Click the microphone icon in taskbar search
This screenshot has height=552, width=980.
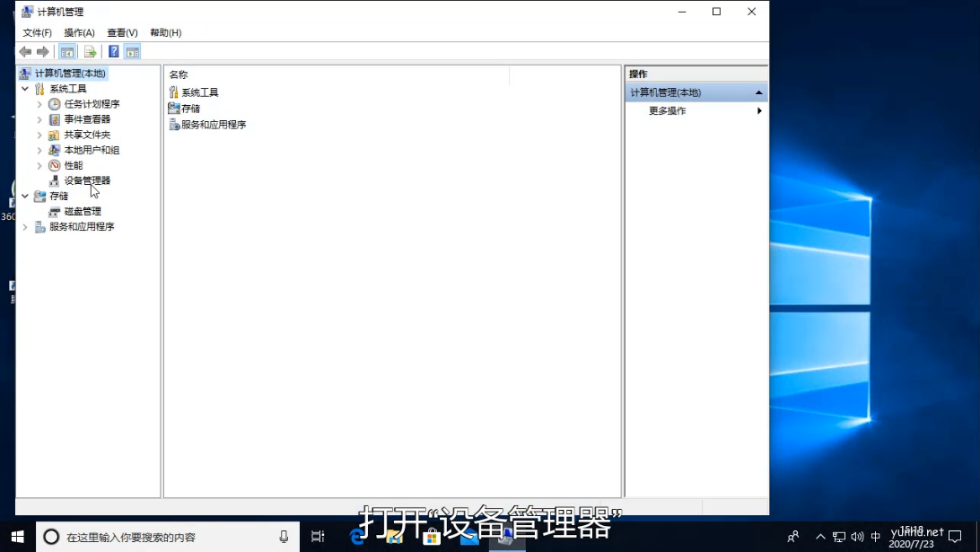284,537
